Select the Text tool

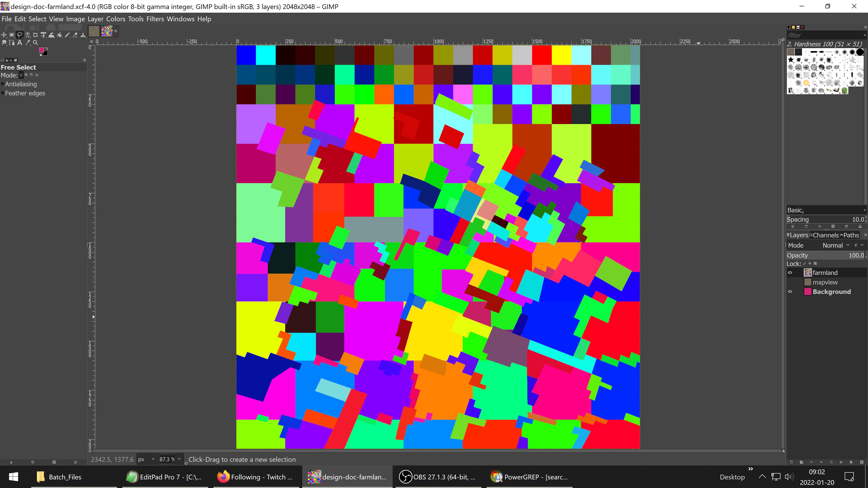tap(19, 42)
